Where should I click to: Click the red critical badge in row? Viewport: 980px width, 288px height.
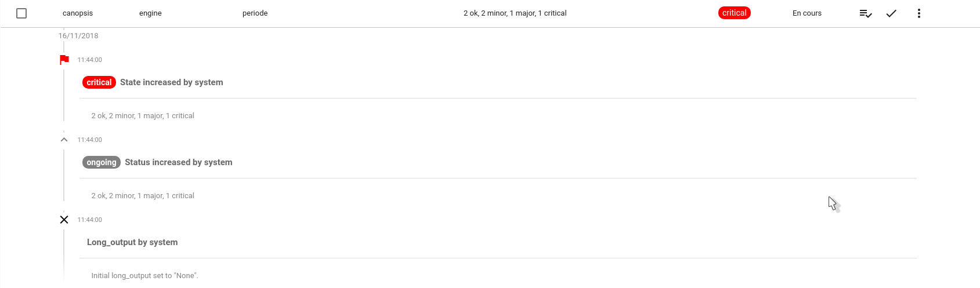click(735, 13)
